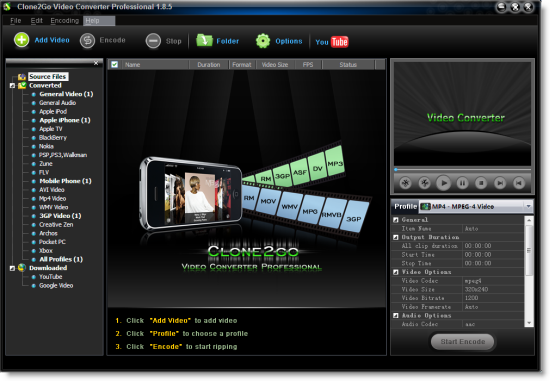Select Google Video under Downloaded
The width and height of the screenshot is (550, 381).
coord(56,286)
